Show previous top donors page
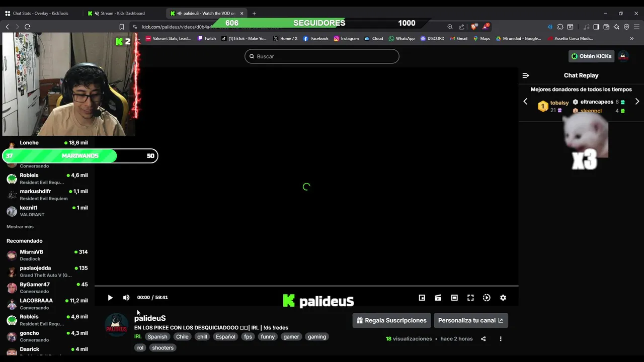The image size is (644, 362). coord(525,102)
